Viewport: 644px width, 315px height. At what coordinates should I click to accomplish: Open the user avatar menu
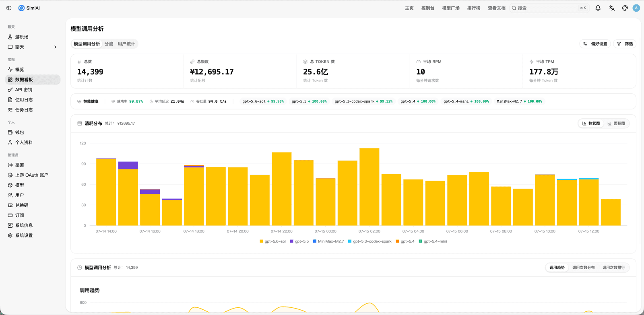pyautogui.click(x=636, y=8)
